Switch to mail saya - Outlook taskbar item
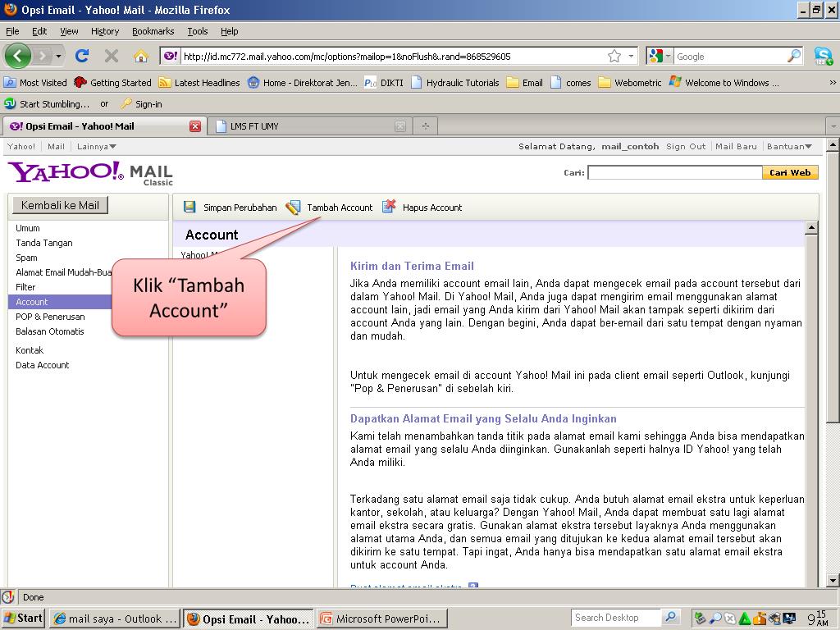840x630 pixels. (x=115, y=619)
